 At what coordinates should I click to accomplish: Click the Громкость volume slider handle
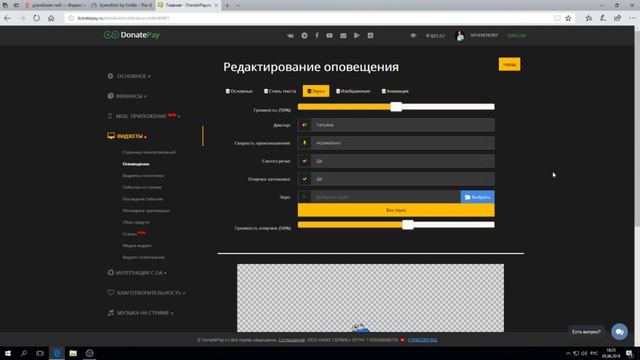click(396, 107)
